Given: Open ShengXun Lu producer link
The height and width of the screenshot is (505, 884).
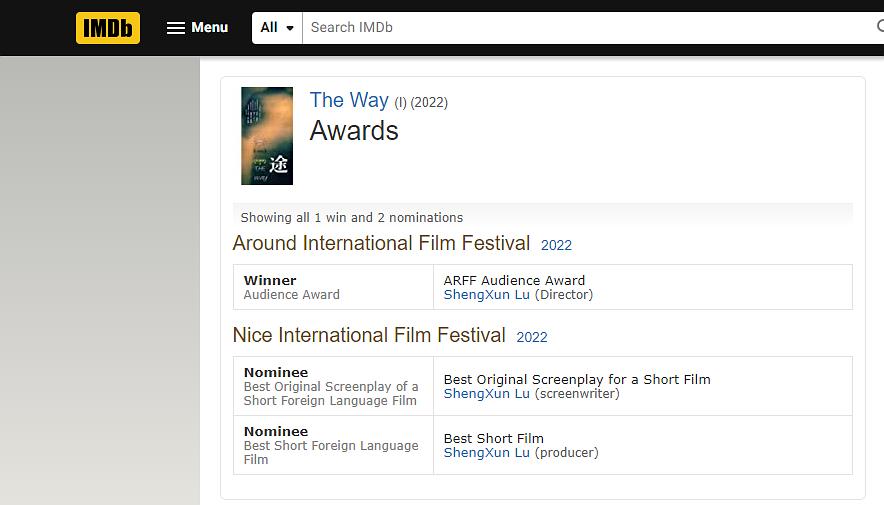Looking at the screenshot, I should point(487,453).
